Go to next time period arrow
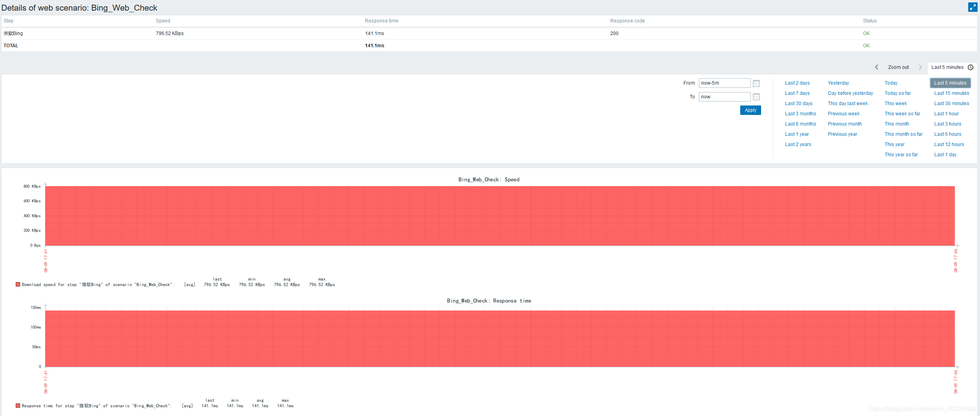The width and height of the screenshot is (980, 416). point(920,67)
